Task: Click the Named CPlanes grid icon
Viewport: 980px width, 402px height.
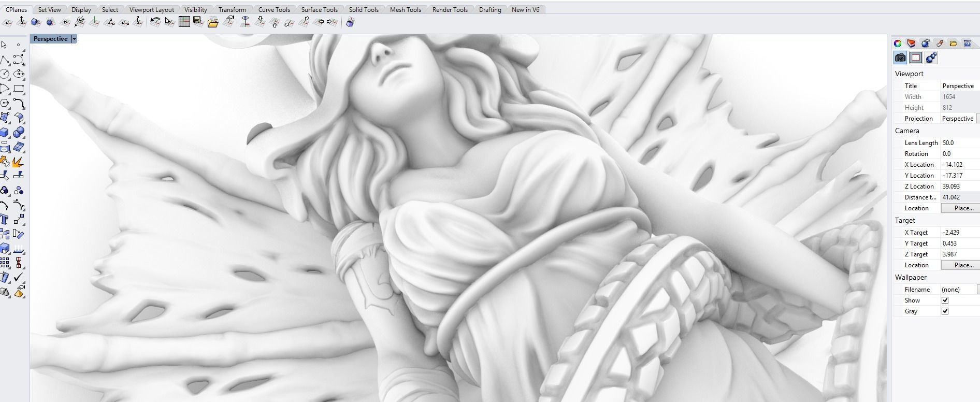Action: [184, 22]
